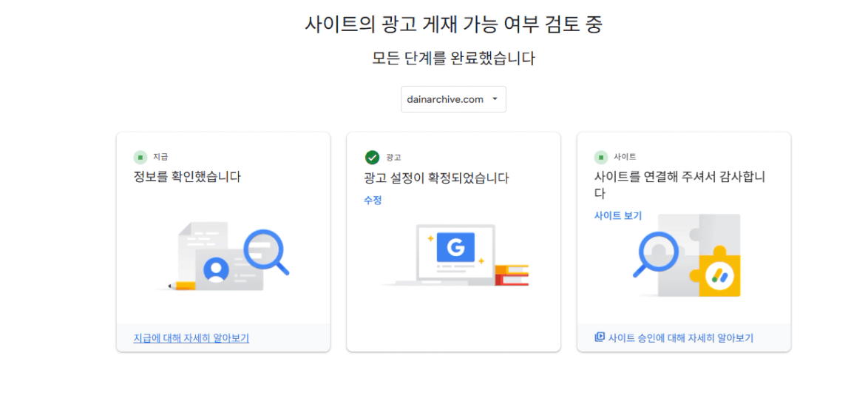Open the 사이트 보기 link

618,215
